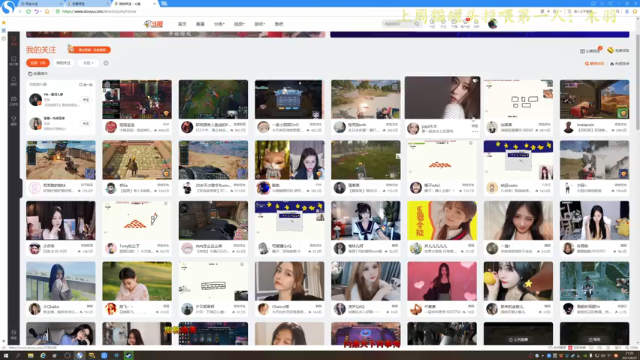
Task: Click orange sort link at right of filter row
Action: (x=594, y=64)
